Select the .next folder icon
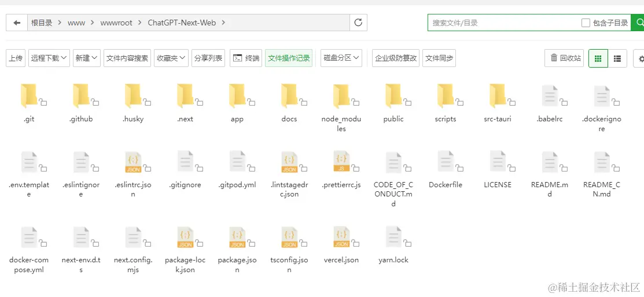This screenshot has height=297, width=644. [x=185, y=95]
